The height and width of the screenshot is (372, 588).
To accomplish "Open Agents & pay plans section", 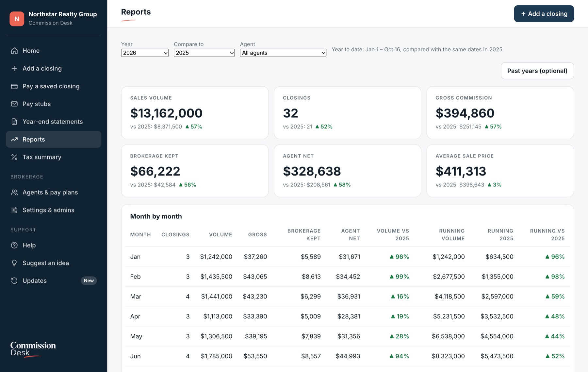I will (x=54, y=192).
